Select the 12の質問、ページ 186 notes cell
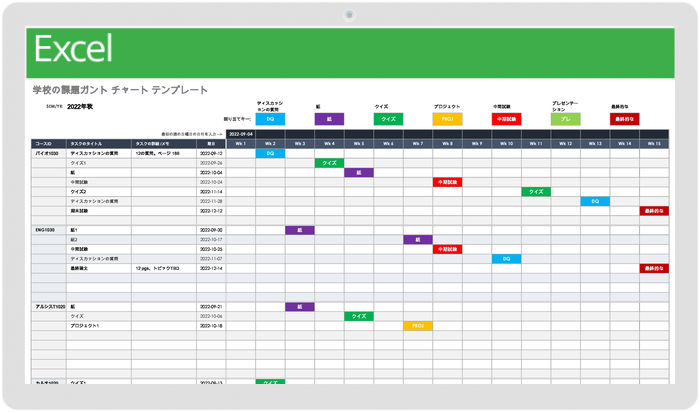The width and height of the screenshot is (700, 412). [x=164, y=154]
